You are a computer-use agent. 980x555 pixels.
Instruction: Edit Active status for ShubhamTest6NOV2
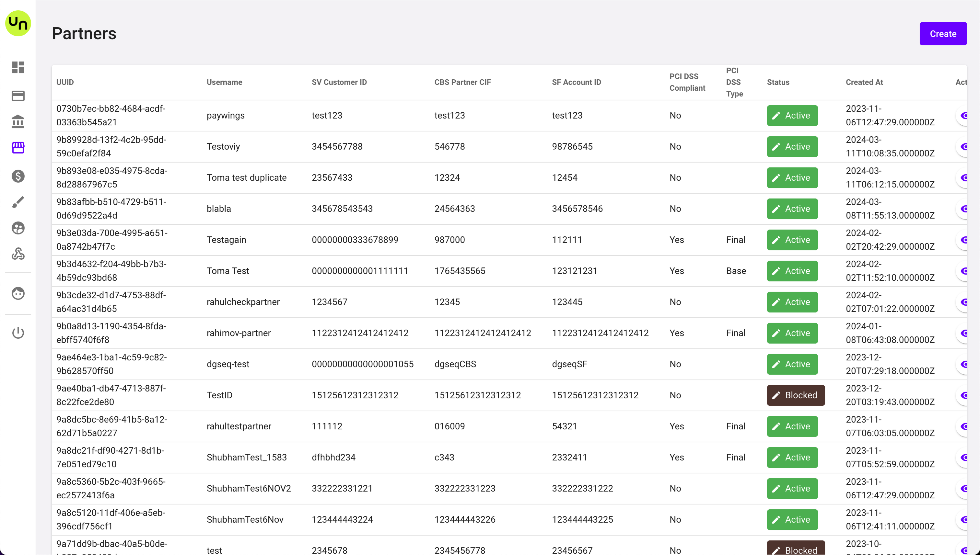coord(792,489)
